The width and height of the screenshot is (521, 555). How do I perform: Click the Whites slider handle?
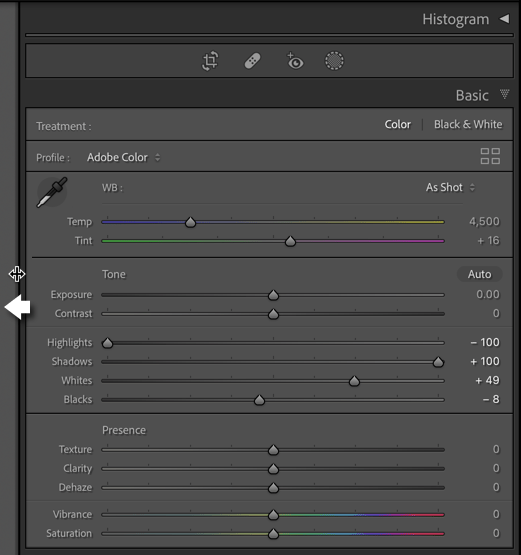pyautogui.click(x=354, y=381)
